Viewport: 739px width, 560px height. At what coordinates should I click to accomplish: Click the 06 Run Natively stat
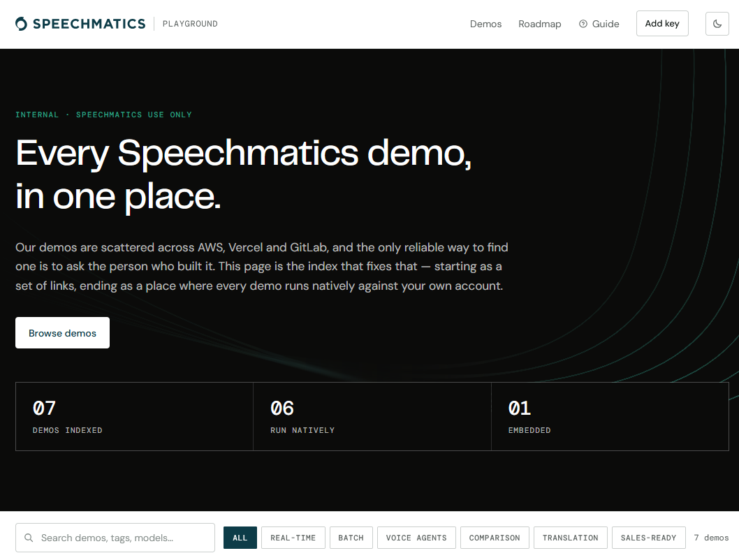tap(372, 416)
